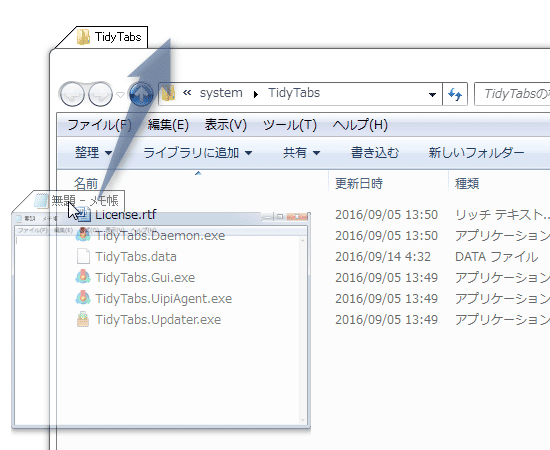Select the TidyTabs.Updater.exe file name
The image size is (550, 450).
point(158,320)
